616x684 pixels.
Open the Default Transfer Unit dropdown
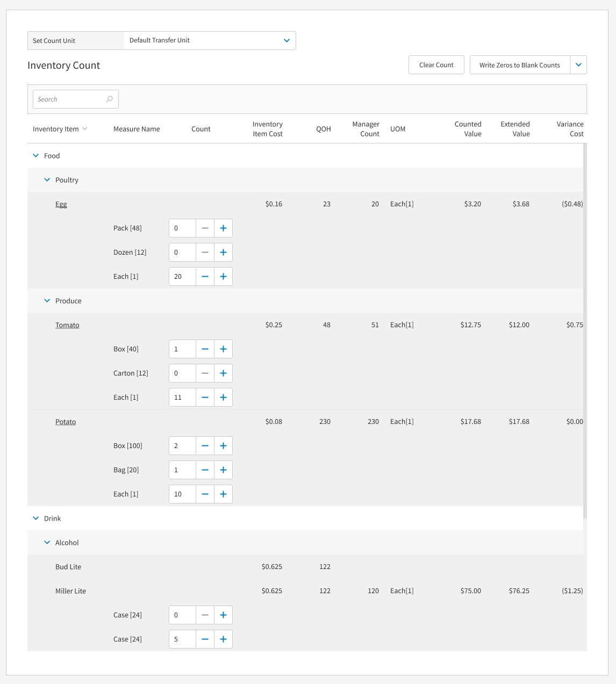point(286,40)
